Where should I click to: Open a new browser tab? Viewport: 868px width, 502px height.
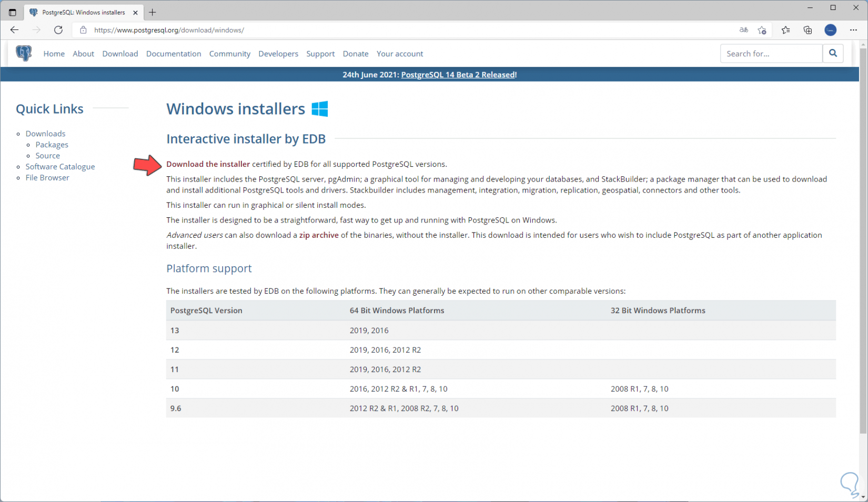[x=153, y=12]
